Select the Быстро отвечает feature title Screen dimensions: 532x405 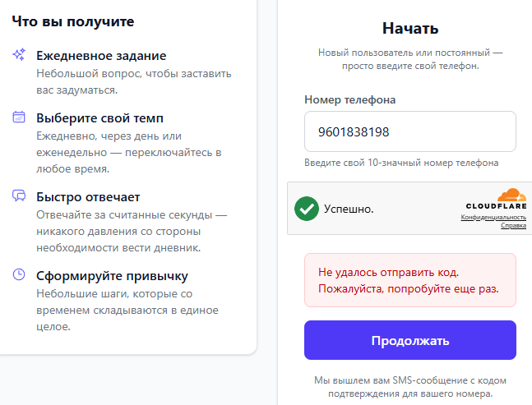coord(88,196)
